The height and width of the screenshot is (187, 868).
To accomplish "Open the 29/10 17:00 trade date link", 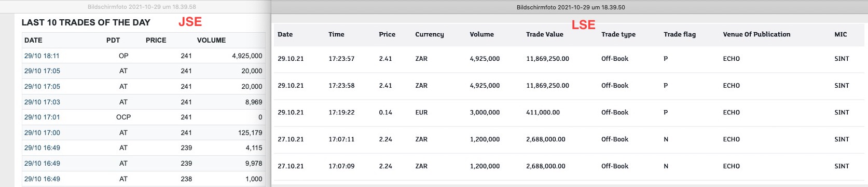I will pyautogui.click(x=42, y=132).
